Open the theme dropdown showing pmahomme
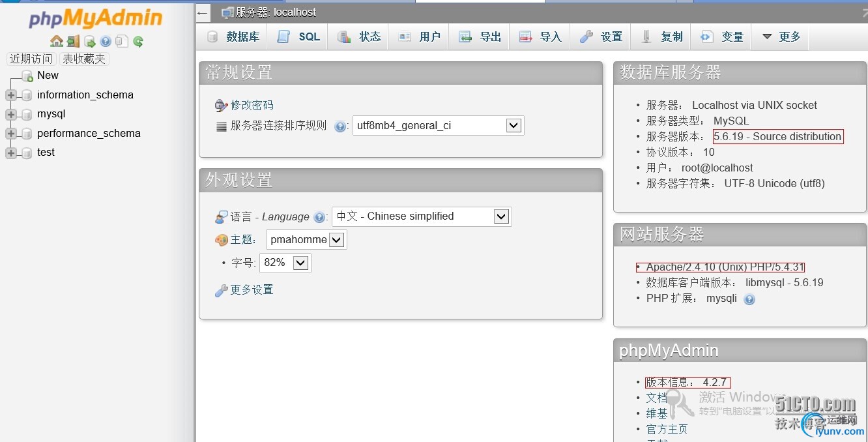 (x=306, y=240)
